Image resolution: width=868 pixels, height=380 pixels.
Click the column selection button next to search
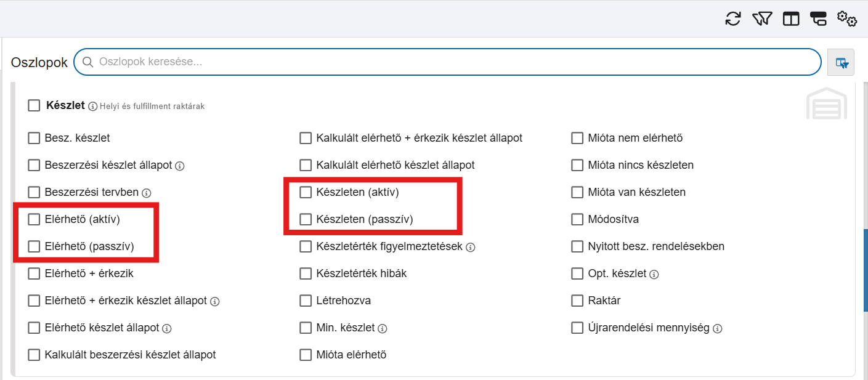point(841,62)
